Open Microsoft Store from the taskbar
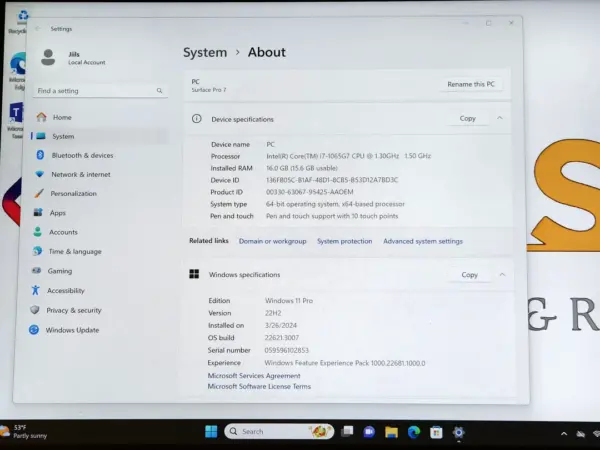Image resolution: width=600 pixels, height=450 pixels. click(x=436, y=432)
